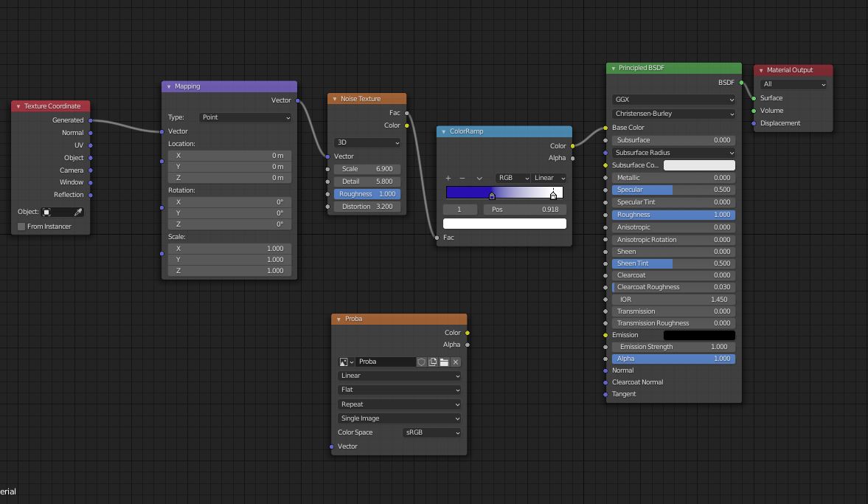Click the Displacement socket on Material Output

click(x=754, y=123)
